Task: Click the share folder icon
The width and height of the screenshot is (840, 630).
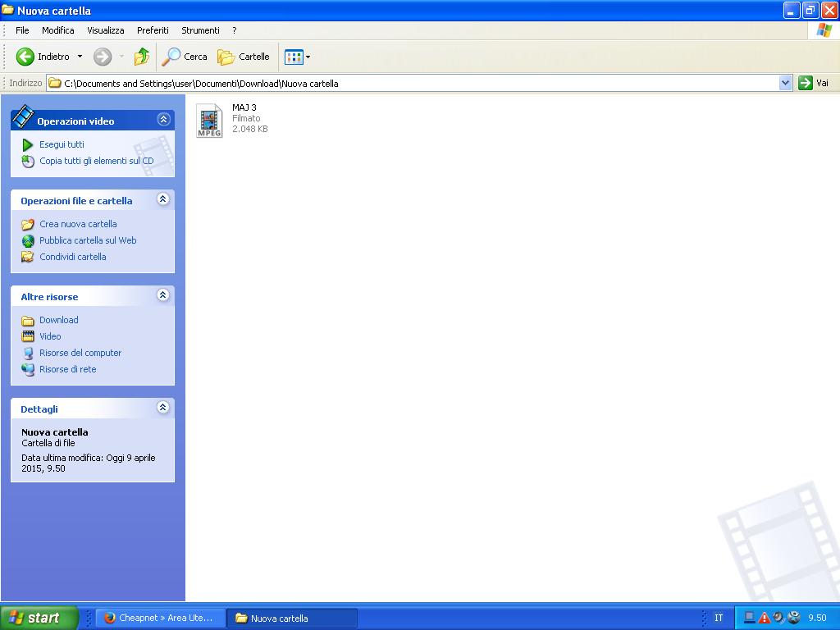Action: click(x=28, y=257)
